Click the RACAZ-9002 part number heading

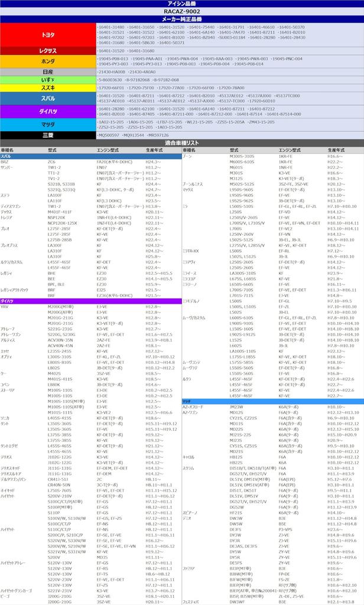182,12
